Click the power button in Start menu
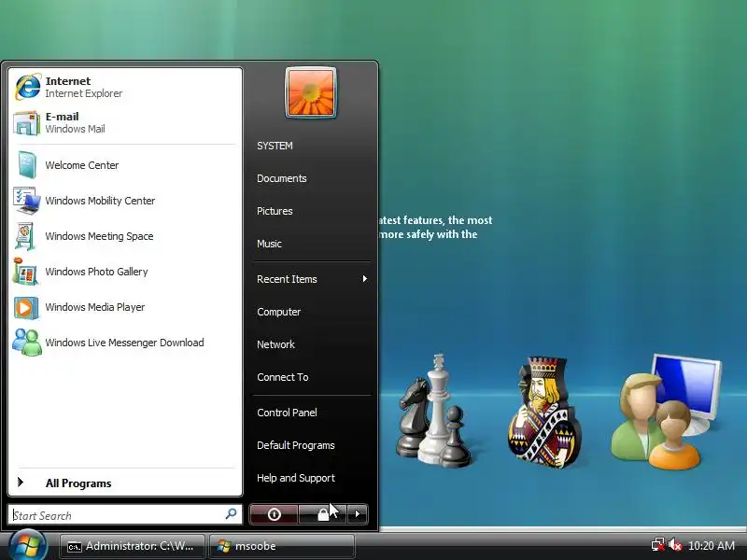 click(x=274, y=514)
